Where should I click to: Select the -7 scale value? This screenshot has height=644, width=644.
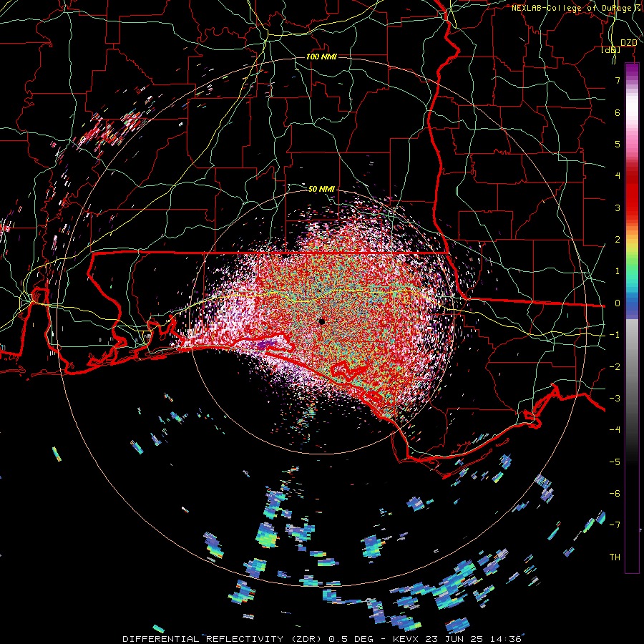point(615,525)
